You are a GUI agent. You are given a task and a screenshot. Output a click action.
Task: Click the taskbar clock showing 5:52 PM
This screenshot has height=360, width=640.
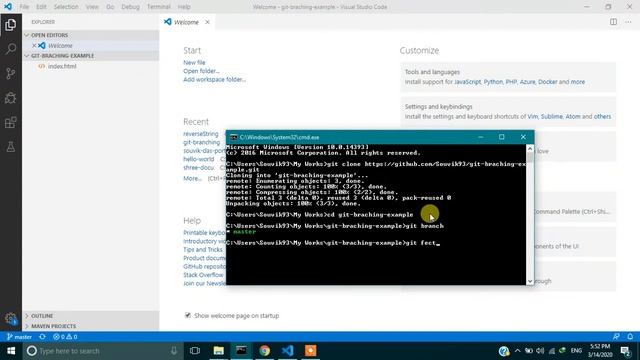pyautogui.click(x=600, y=351)
